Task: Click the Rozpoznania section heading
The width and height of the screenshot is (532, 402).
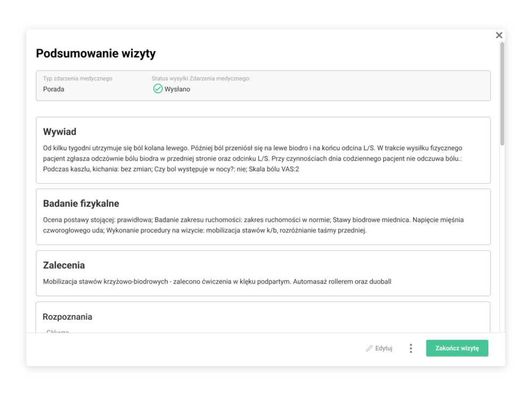Action: (x=68, y=317)
